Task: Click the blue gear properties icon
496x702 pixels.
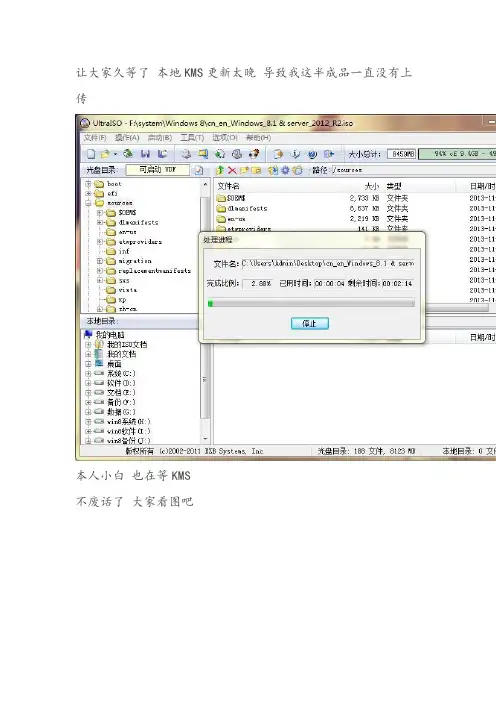Action: pos(286,170)
